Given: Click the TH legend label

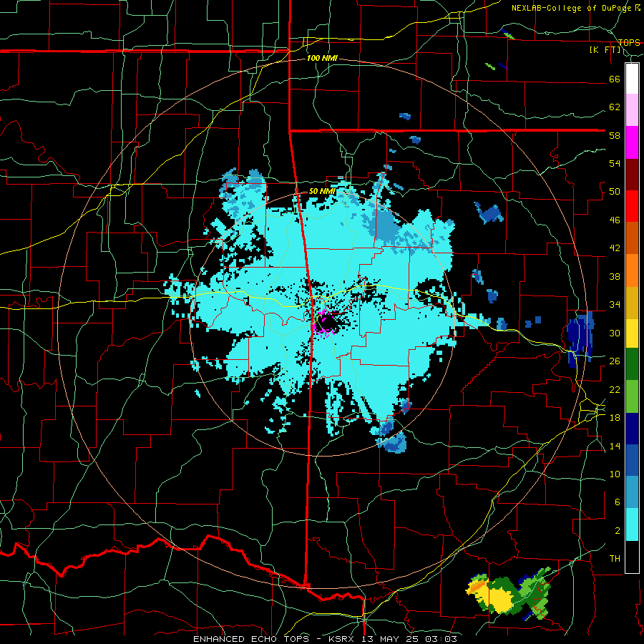Looking at the screenshot, I should tap(615, 559).
